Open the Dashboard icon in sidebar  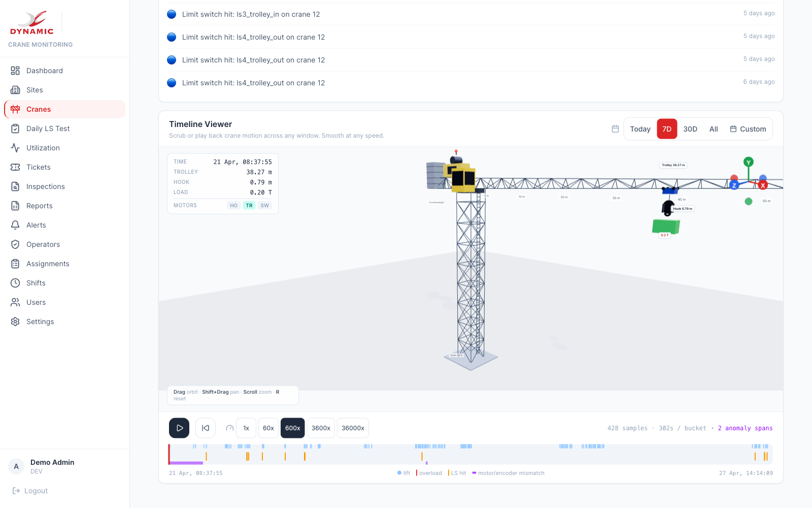(15, 71)
